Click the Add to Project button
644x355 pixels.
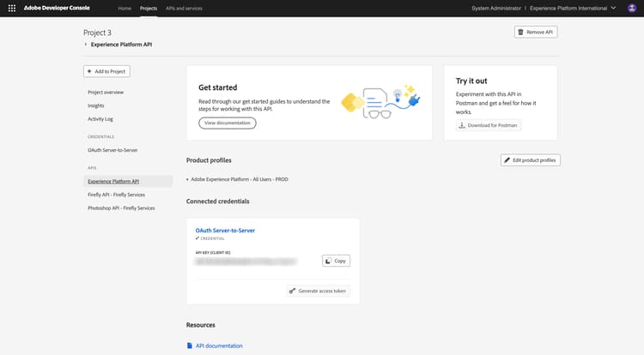point(106,71)
